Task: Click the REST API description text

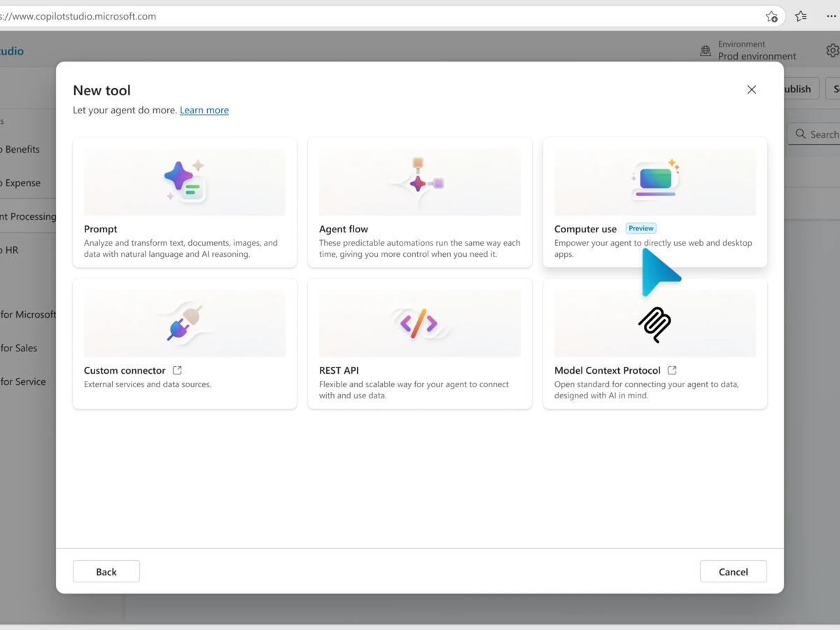Action: (414, 390)
